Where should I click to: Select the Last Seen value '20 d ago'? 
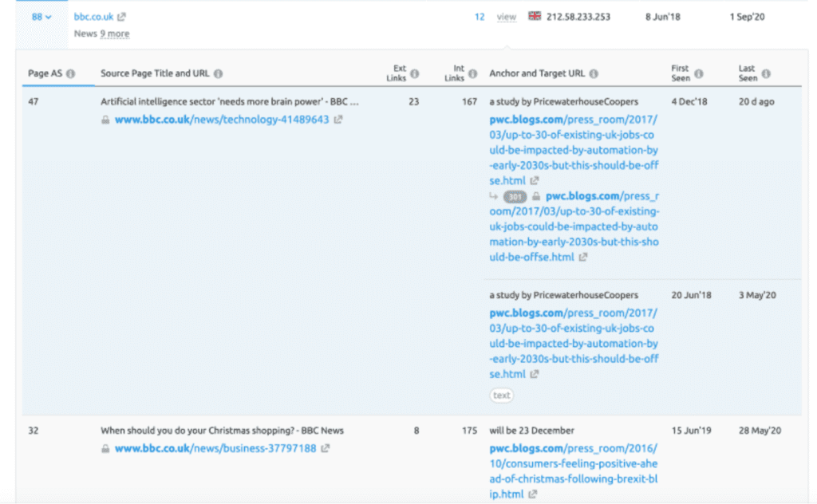click(x=756, y=102)
